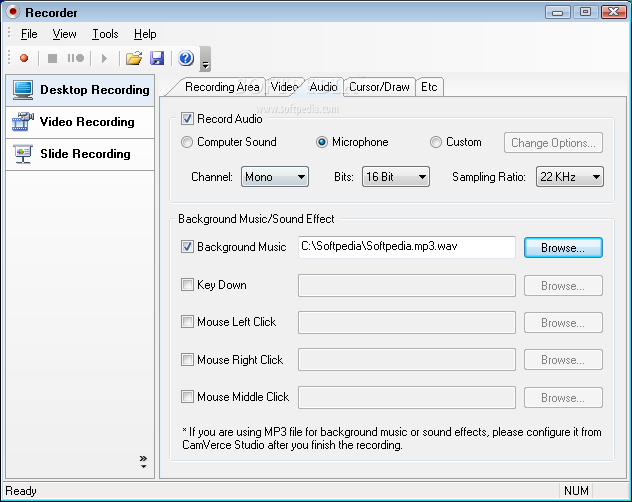Viewport: 632px width, 502px height.
Task: Uncheck the Record Audio checkbox
Action: [187, 119]
